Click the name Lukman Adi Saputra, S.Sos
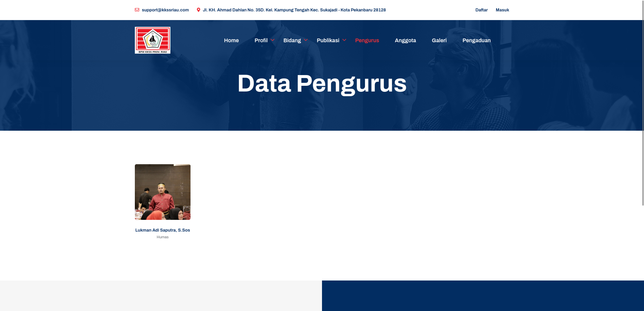Viewport: 644px width, 311px height. 163,230
